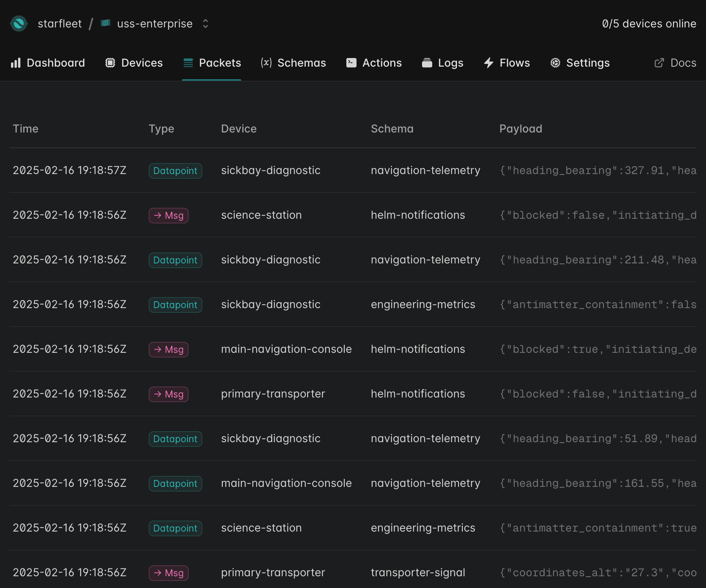Open the uss-enterprise project switcher chevron
The height and width of the screenshot is (588, 706).
coord(205,24)
